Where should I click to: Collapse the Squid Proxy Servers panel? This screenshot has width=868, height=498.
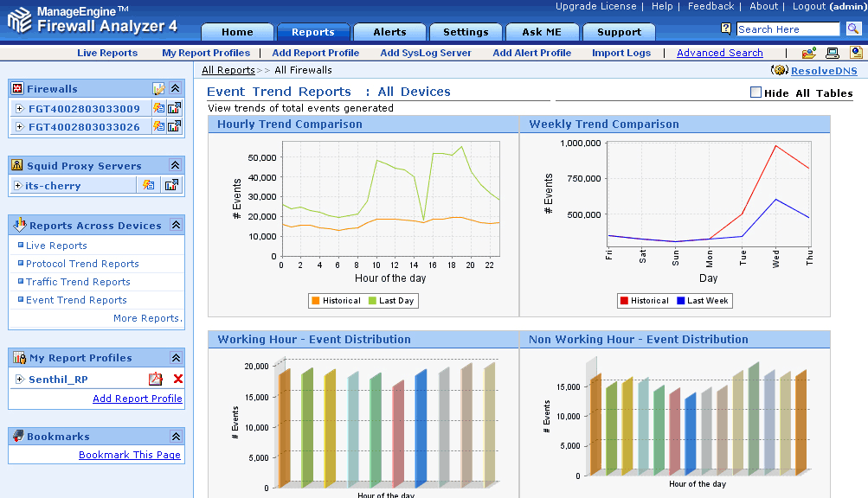point(175,165)
